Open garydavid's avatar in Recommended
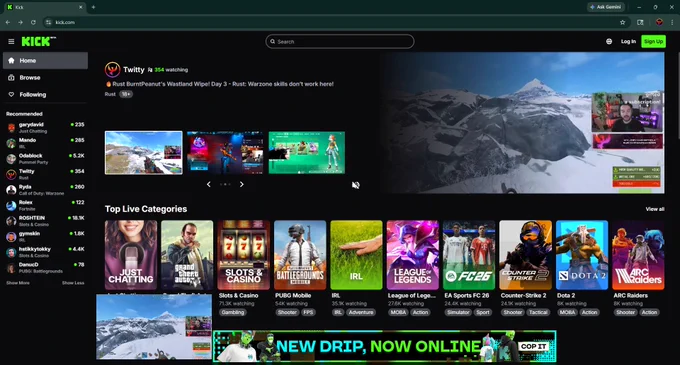This screenshot has height=365, width=680. pyautogui.click(x=11, y=127)
